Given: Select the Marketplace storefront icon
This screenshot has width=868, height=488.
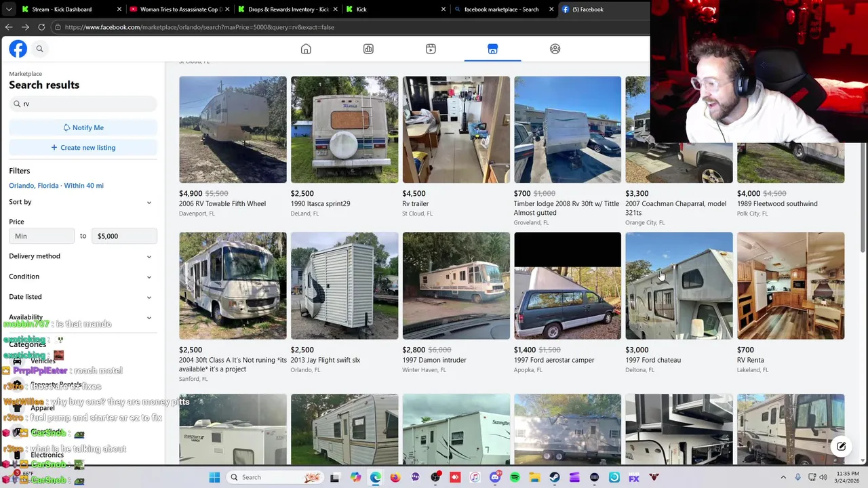Looking at the screenshot, I should click(493, 49).
